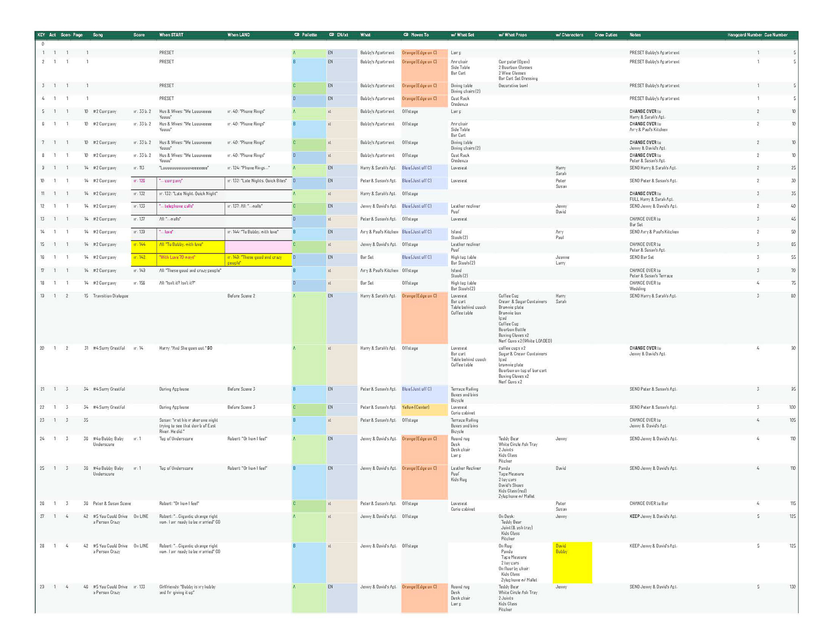Screen dimensions: 833x644
Task: Click the dropdown icon beside EN/xt header
Action: 331,35
